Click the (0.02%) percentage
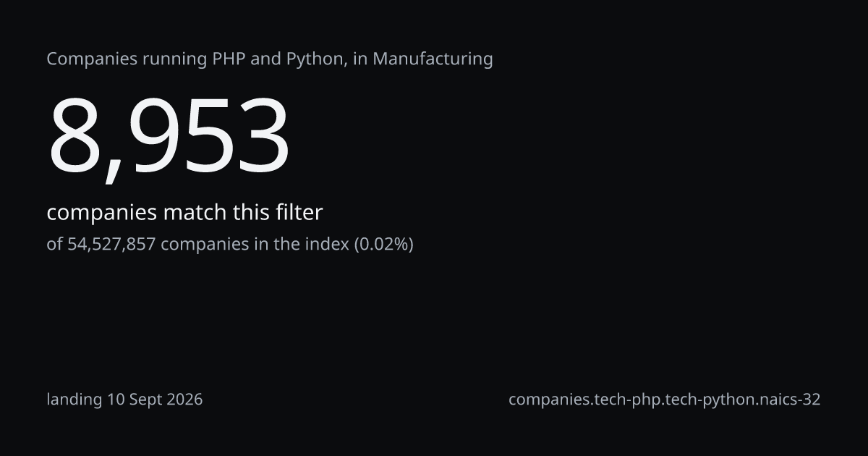Viewport: 868px width, 456px height. [383, 245]
